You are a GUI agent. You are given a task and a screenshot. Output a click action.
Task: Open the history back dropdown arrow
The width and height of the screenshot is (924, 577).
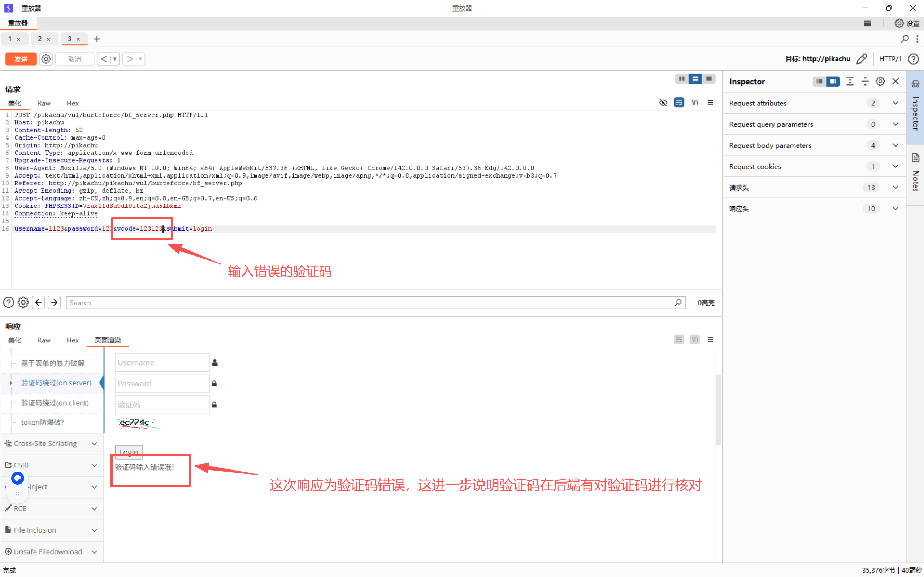coord(114,59)
